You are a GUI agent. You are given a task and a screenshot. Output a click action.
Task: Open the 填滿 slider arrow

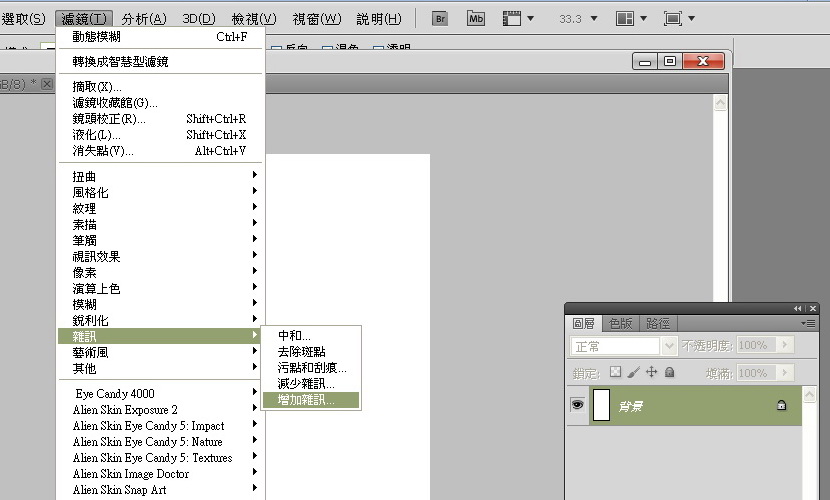tap(785, 373)
